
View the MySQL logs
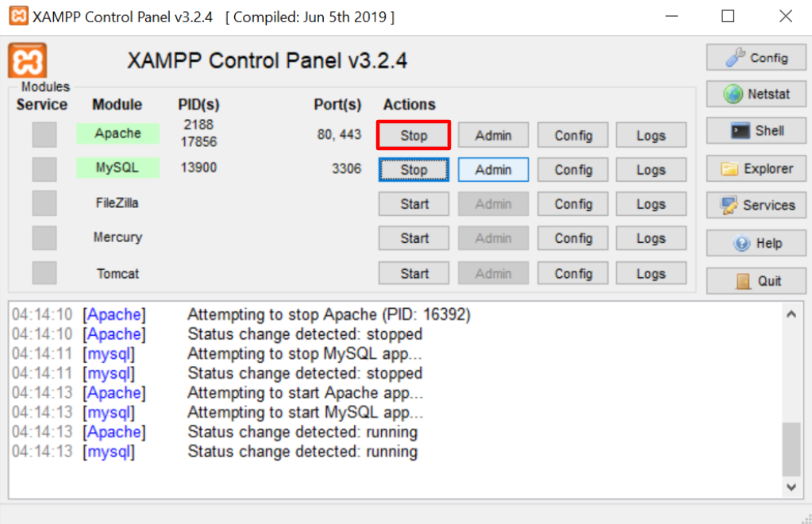tap(650, 169)
